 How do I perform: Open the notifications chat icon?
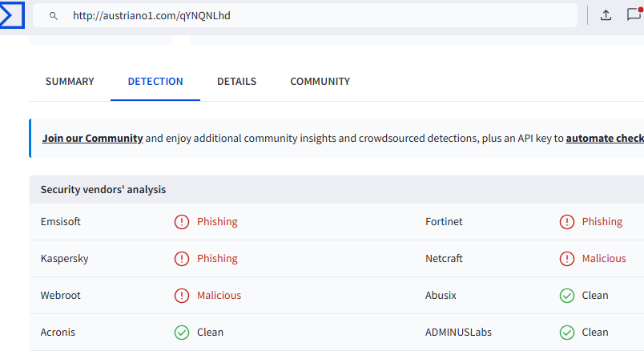click(x=634, y=14)
